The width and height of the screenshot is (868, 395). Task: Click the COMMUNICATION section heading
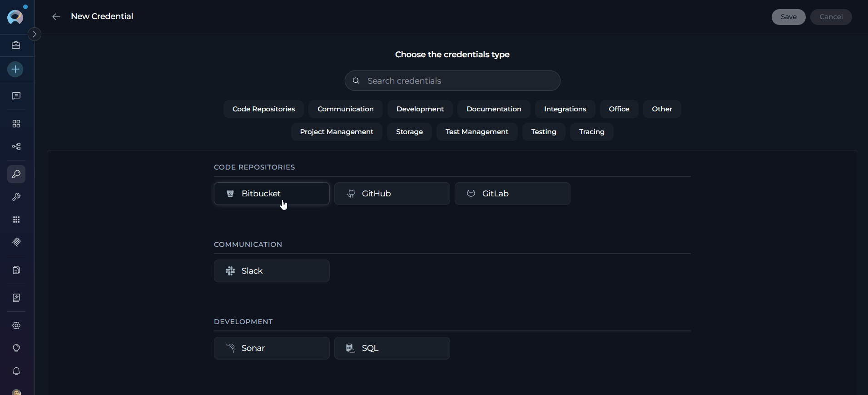248,245
